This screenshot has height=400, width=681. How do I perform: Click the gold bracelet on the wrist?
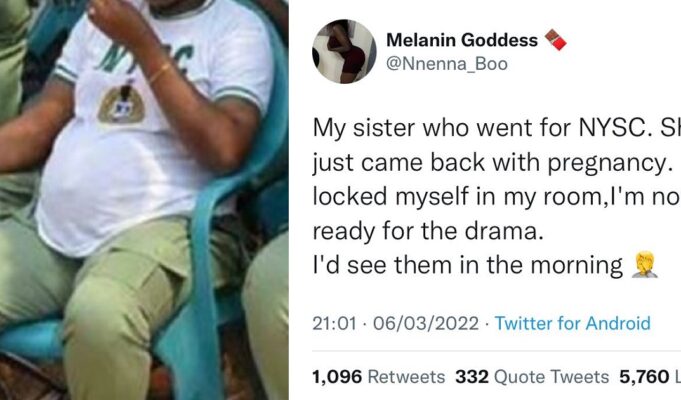(160, 71)
